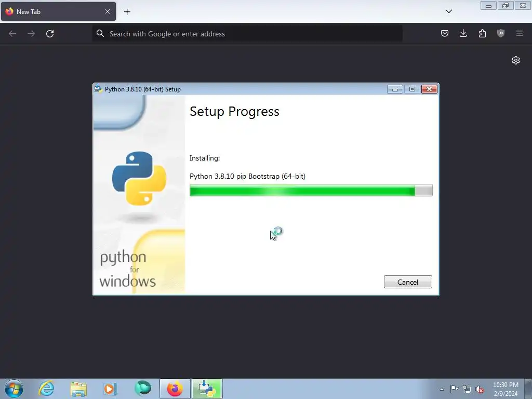Open Action Center flag tray icon
The width and height of the screenshot is (532, 399).
(x=454, y=389)
